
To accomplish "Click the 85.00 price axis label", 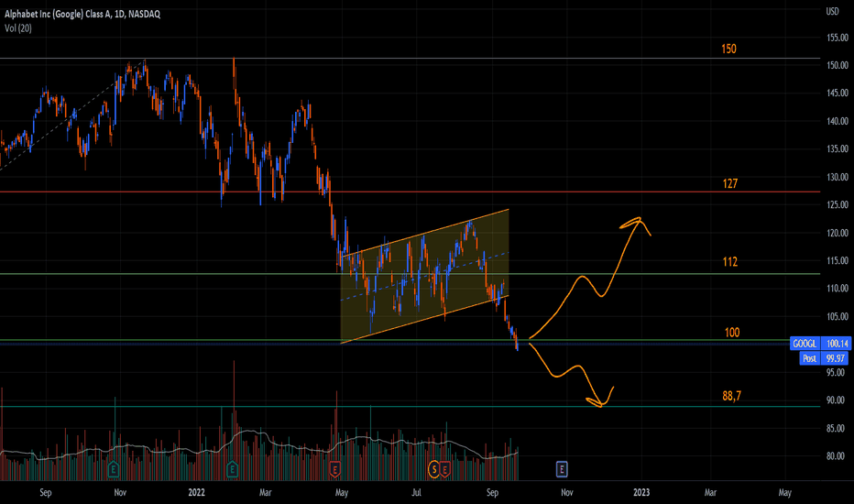I will pyautogui.click(x=838, y=428).
